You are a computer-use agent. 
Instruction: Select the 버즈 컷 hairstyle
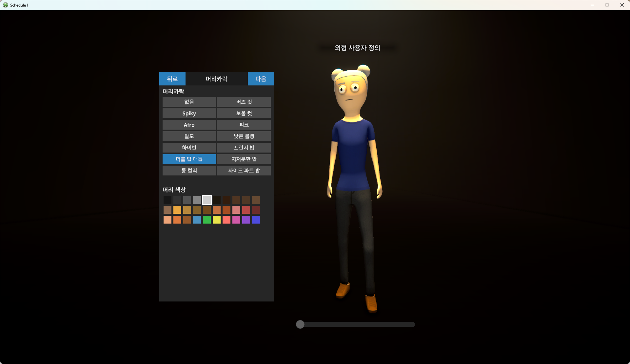[x=244, y=102]
